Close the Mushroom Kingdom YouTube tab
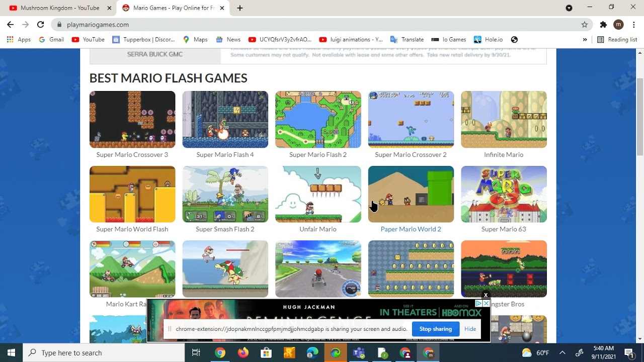 point(109,8)
